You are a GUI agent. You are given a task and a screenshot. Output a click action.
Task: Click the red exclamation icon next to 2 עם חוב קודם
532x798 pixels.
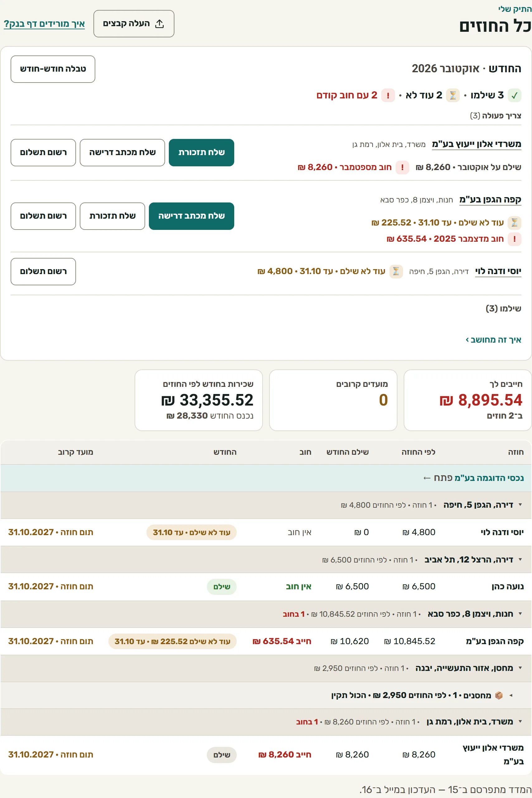[x=388, y=95]
